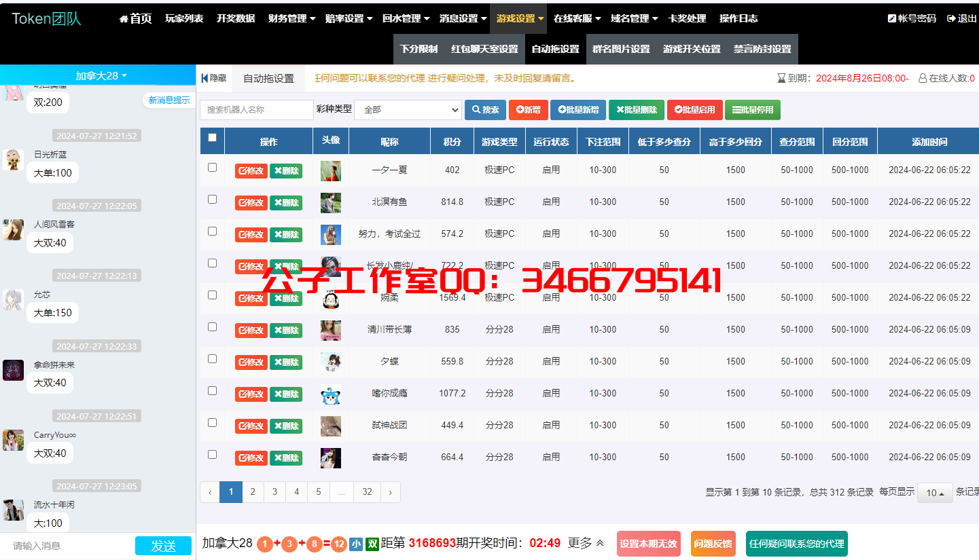Go to page 32 in pagination
This screenshot has width=979, height=560.
pyautogui.click(x=367, y=492)
